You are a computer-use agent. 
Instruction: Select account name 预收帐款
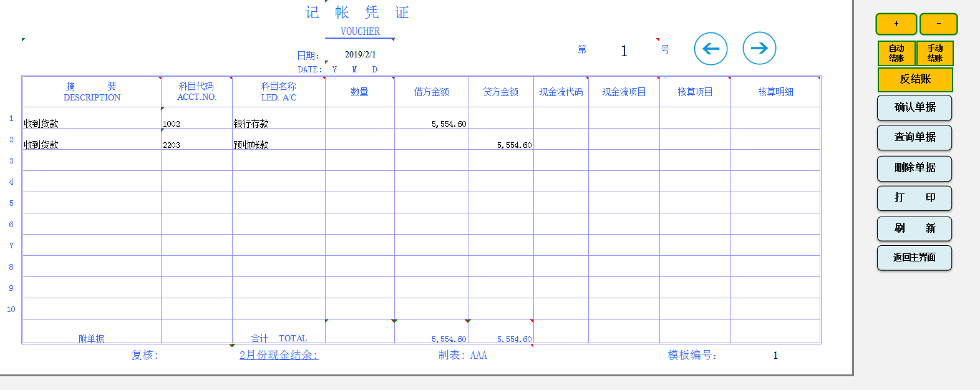[x=278, y=139]
